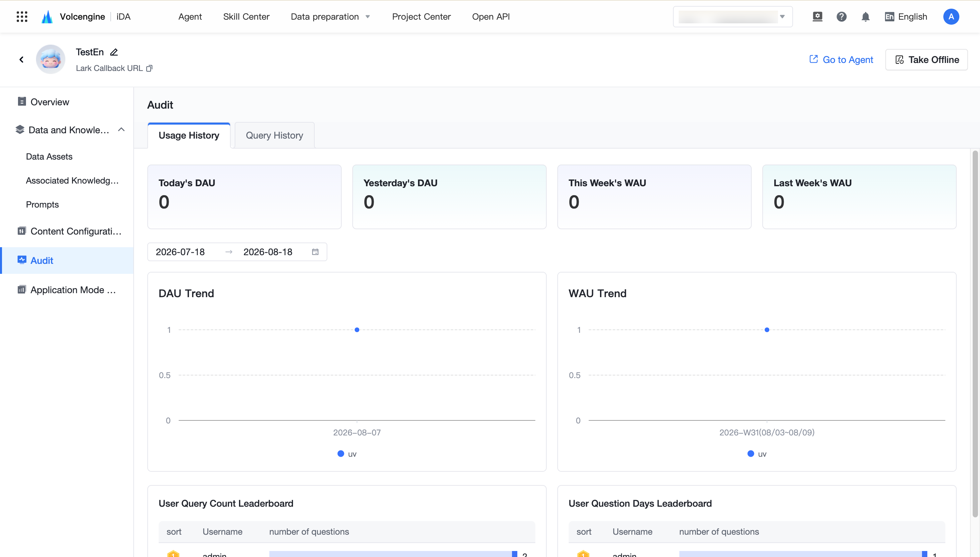
Task: Collapse the Data and Knowledge section
Action: [x=121, y=130]
